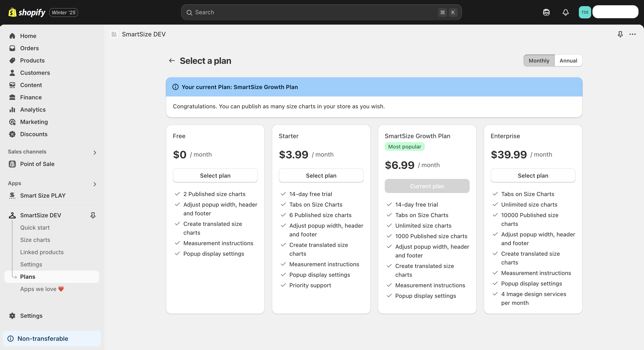The width and height of the screenshot is (644, 350).
Task: Click the disabled Current plan button
Action: pyautogui.click(x=427, y=186)
